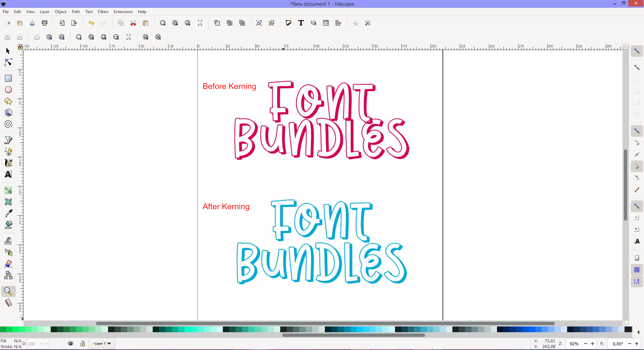Open the Extensions menu
The height and width of the screenshot is (350, 644).
(123, 11)
